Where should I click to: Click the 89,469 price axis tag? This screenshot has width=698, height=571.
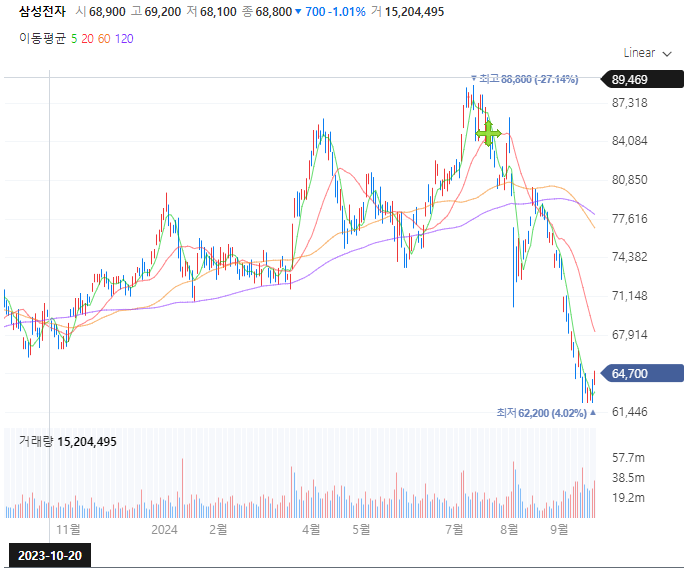pyautogui.click(x=640, y=80)
